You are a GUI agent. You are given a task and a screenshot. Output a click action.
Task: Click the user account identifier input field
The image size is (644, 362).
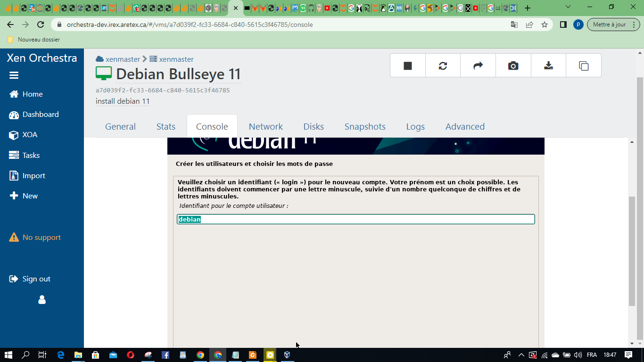[356, 219]
